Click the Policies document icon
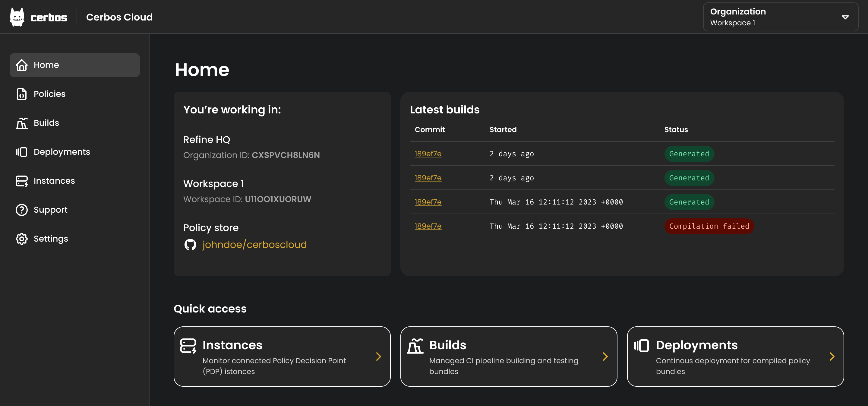868x406 pixels. tap(22, 94)
